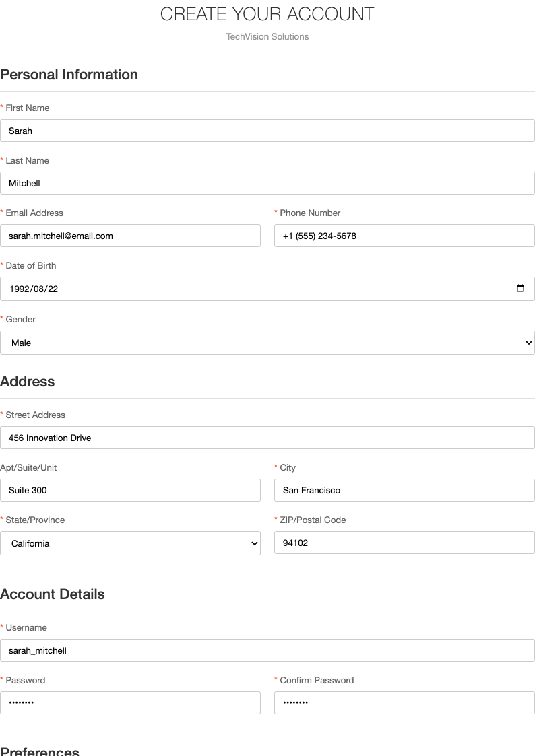Select the Phone Number input
Viewport: 535px width, 756px height.
pos(404,235)
